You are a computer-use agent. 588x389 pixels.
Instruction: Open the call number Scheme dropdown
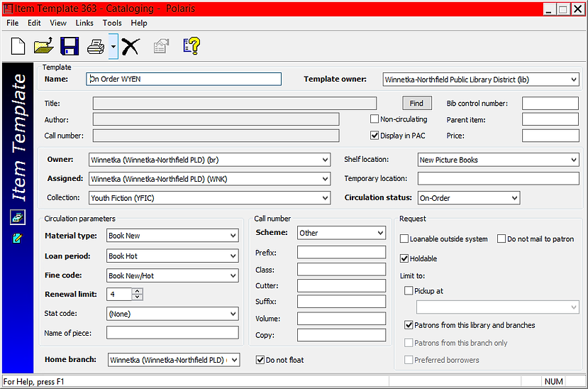(x=380, y=233)
